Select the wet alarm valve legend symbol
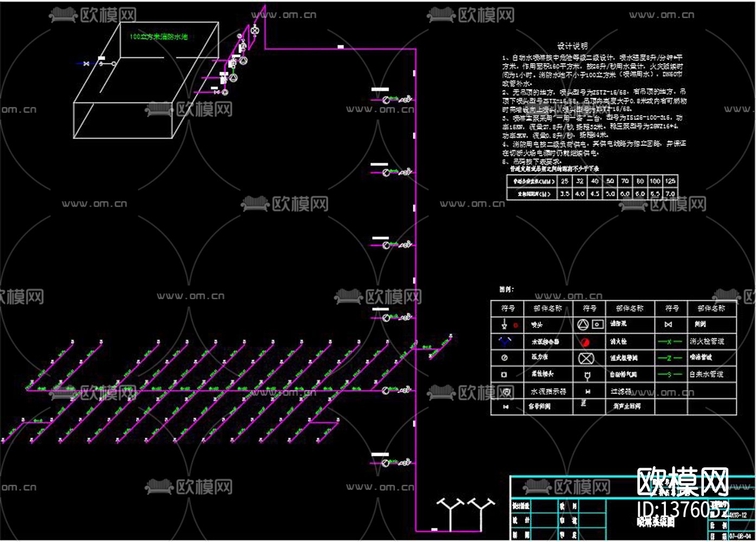 pyautogui.click(x=586, y=358)
